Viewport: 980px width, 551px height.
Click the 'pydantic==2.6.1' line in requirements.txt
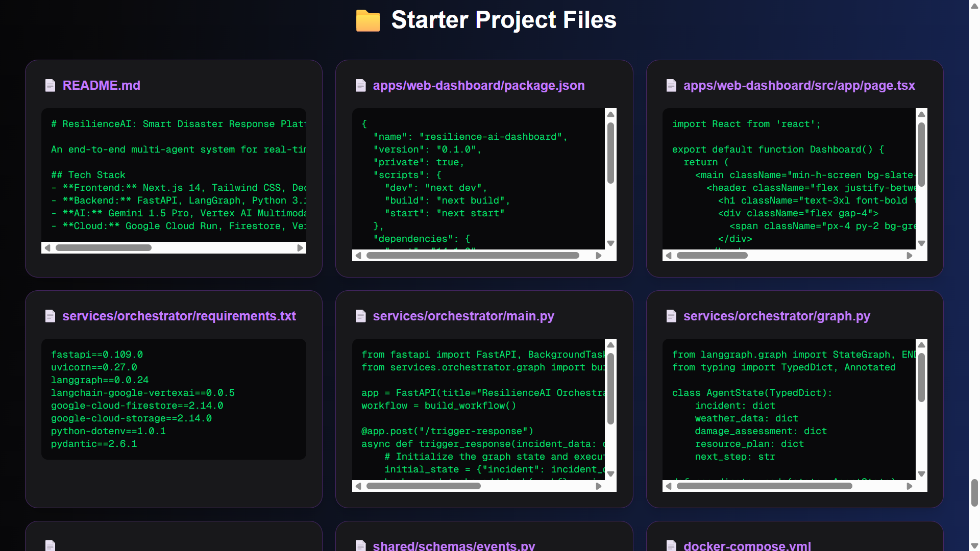(94, 444)
